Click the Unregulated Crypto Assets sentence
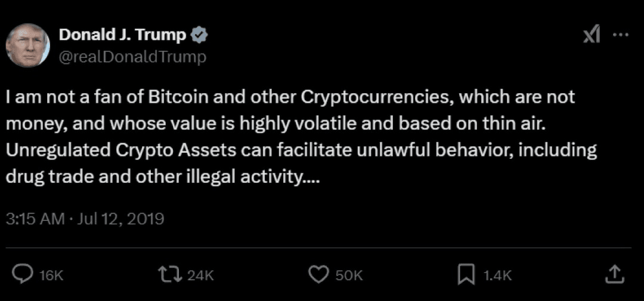Image resolution: width=644 pixels, height=301 pixels. coord(302,149)
